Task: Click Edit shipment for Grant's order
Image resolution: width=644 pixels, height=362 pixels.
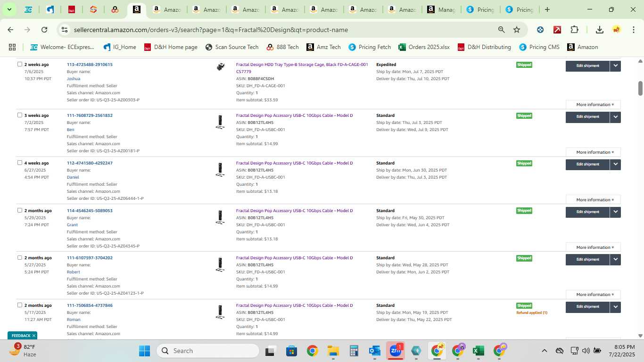Action: click(x=587, y=212)
